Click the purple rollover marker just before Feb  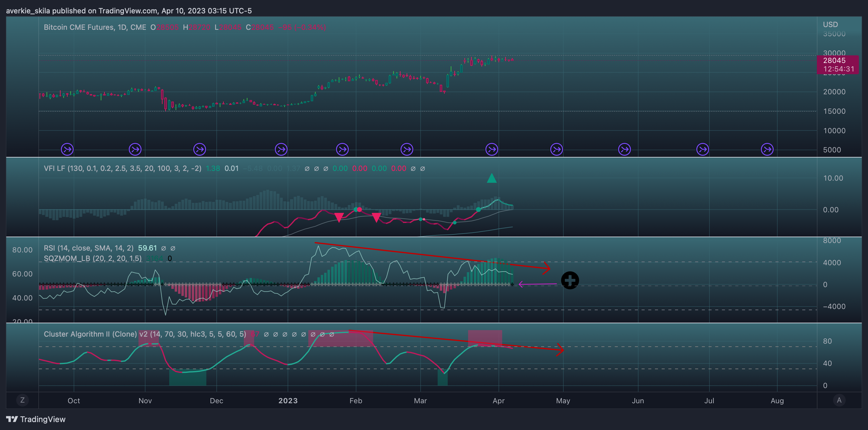[342, 149]
